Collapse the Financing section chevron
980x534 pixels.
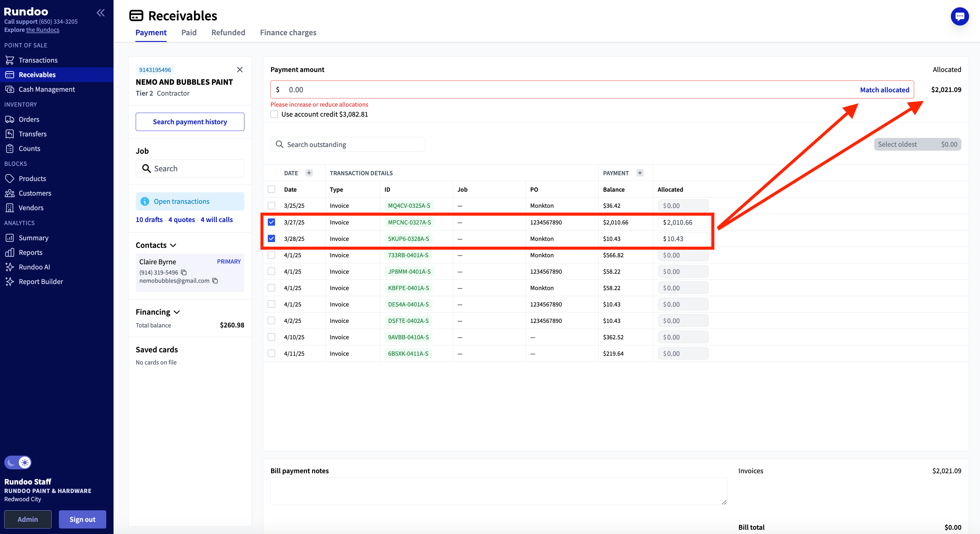(177, 312)
